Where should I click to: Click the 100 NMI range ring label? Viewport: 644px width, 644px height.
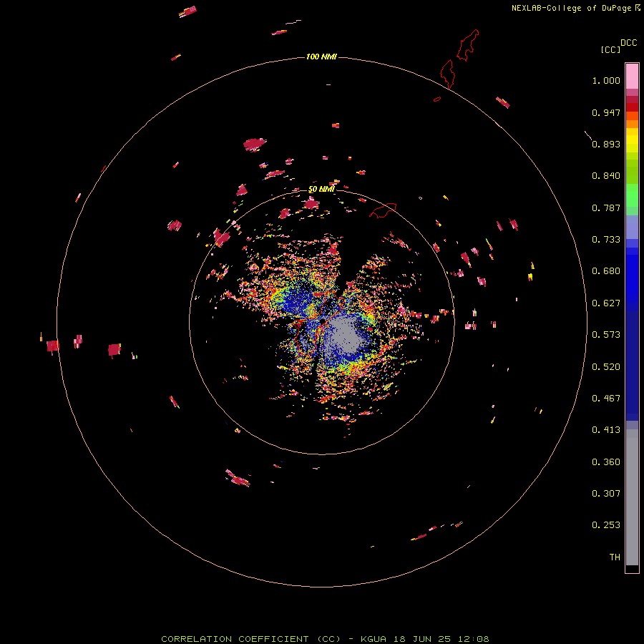pyautogui.click(x=321, y=57)
